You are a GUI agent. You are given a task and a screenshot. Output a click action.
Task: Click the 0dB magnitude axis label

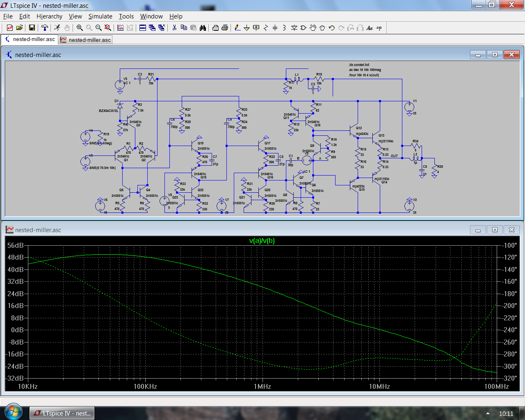point(17,330)
